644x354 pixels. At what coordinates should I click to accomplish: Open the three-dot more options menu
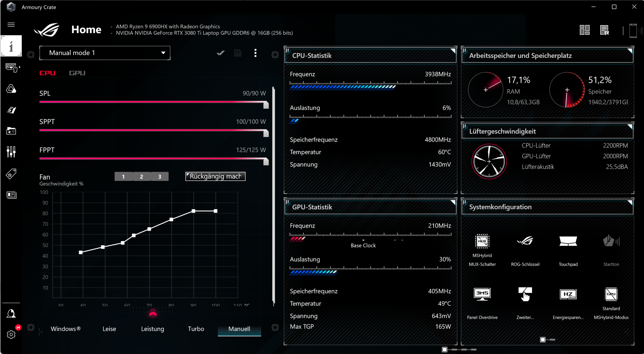[256, 53]
